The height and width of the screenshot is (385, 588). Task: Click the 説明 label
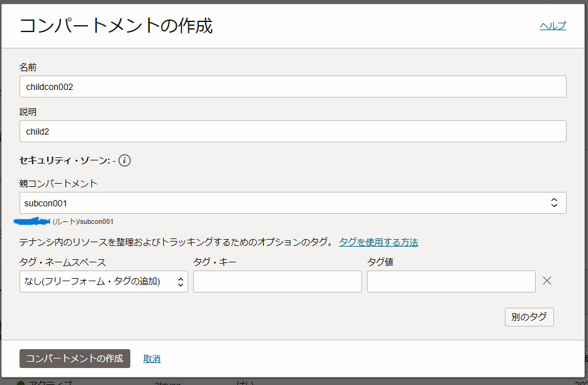click(x=28, y=112)
